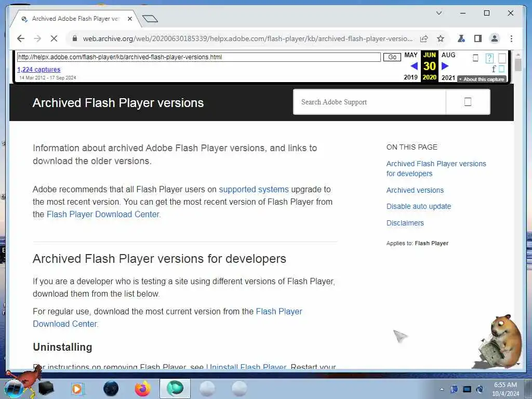Show hidden system tray icons
This screenshot has width=532, height=399.
442,390
